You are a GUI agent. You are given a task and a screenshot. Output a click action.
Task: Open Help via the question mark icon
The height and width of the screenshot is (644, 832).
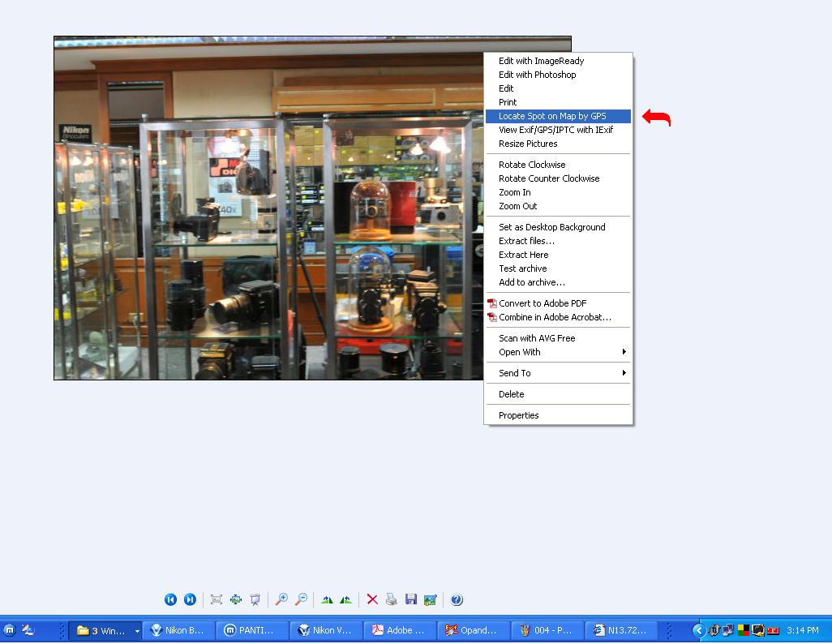click(457, 599)
